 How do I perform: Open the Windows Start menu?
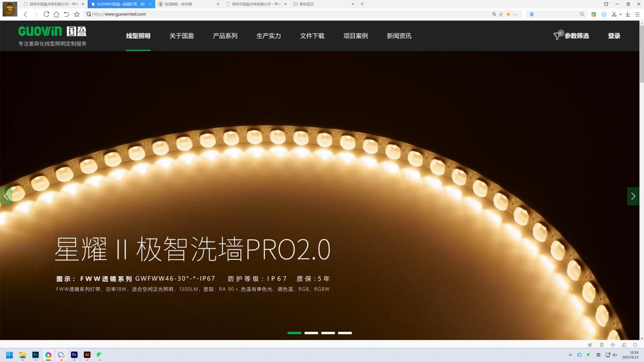coord(10,355)
